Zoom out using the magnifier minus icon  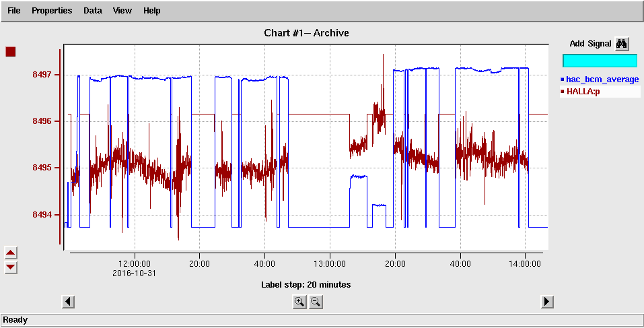tap(316, 302)
